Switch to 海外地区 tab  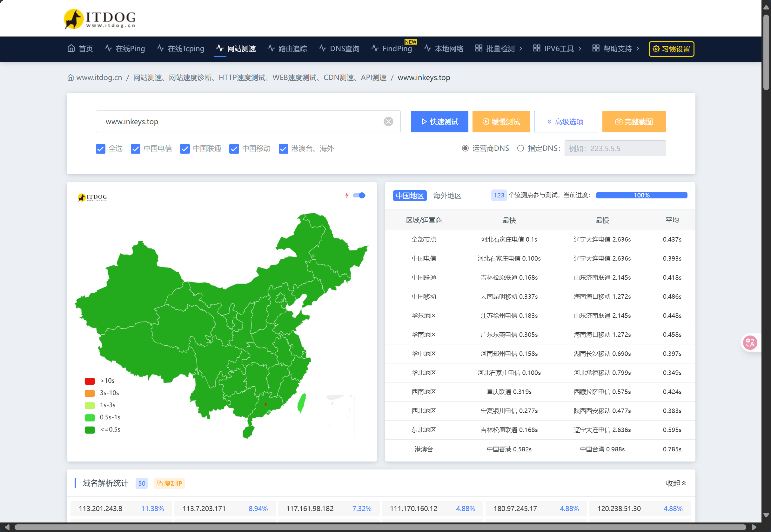point(447,196)
